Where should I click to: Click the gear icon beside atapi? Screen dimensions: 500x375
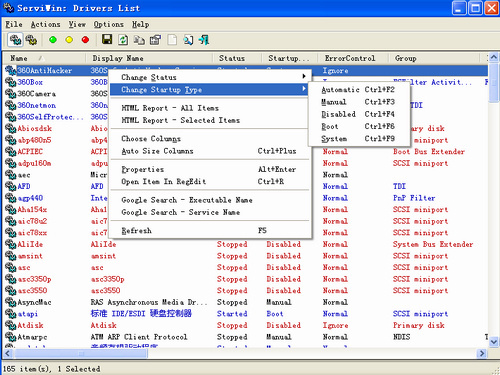(x=11, y=314)
